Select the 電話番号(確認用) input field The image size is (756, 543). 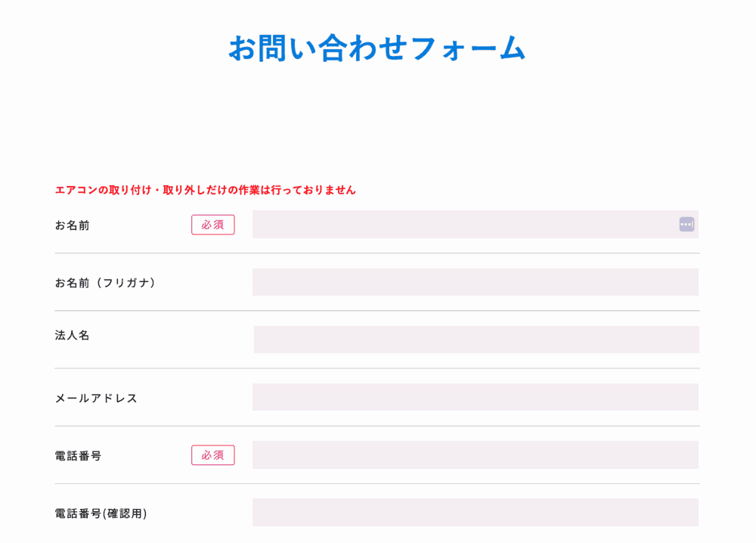[476, 512]
